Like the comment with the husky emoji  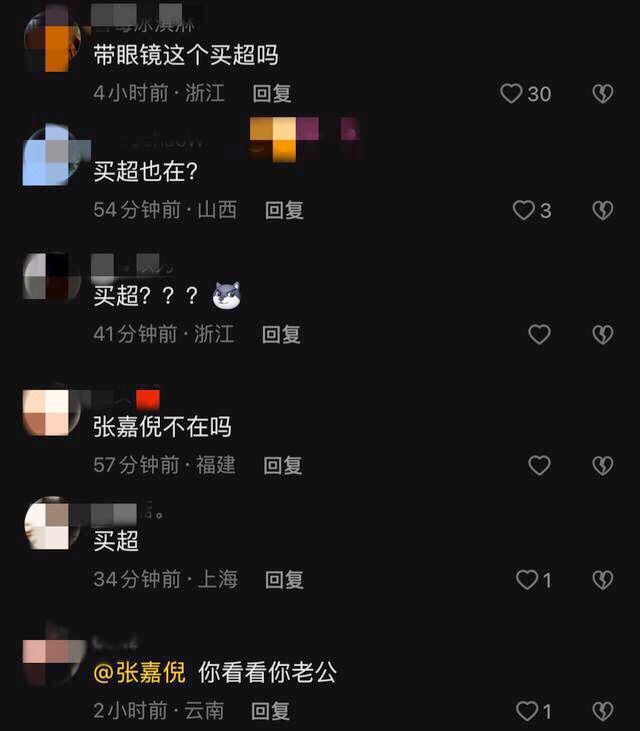pyautogui.click(x=539, y=334)
